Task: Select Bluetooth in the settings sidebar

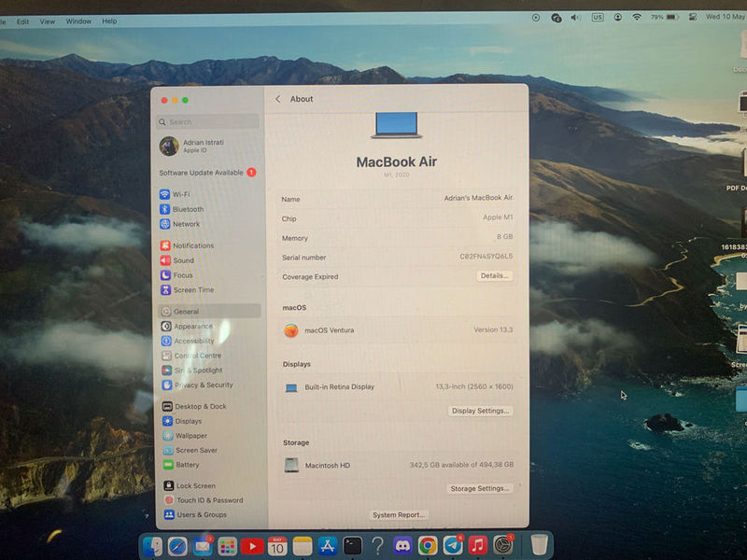Action: pos(187,209)
